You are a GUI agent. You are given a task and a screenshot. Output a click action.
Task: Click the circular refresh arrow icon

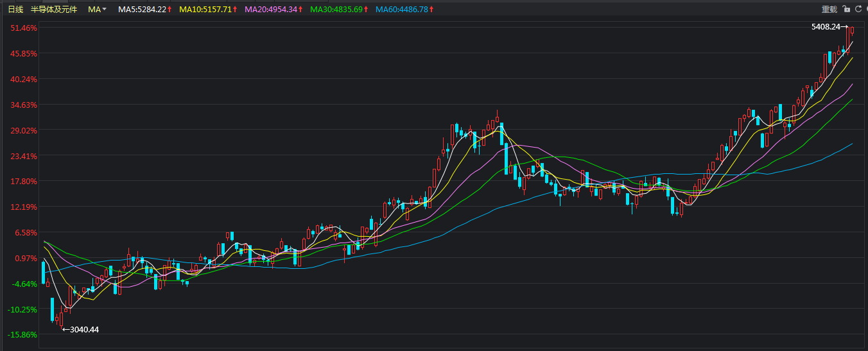858,9
